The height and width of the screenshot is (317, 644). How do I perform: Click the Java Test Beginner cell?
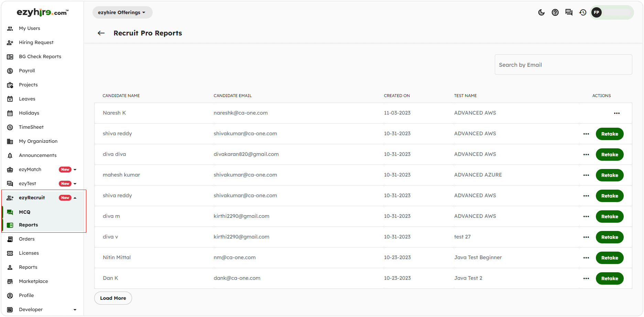478,257
